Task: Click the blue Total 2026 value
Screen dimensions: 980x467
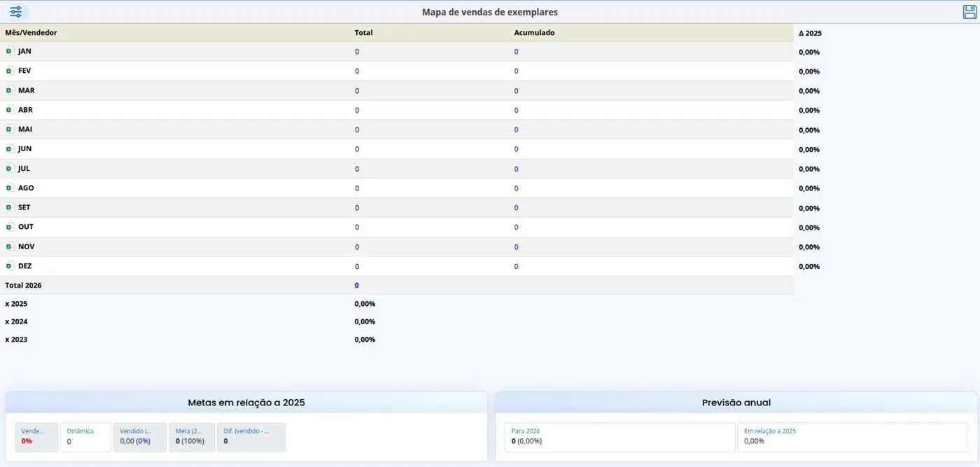Action: pyautogui.click(x=356, y=286)
